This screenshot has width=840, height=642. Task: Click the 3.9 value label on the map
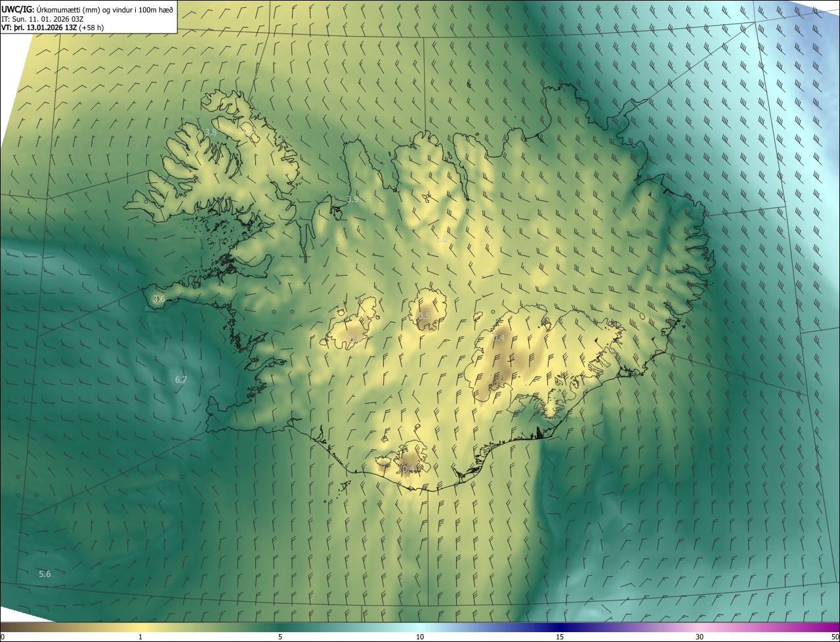point(352,199)
